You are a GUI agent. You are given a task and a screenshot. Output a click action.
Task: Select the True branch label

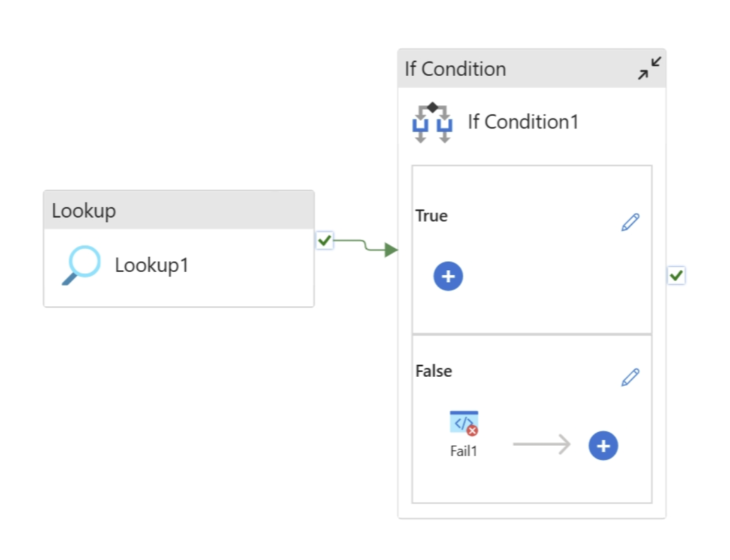click(x=432, y=216)
